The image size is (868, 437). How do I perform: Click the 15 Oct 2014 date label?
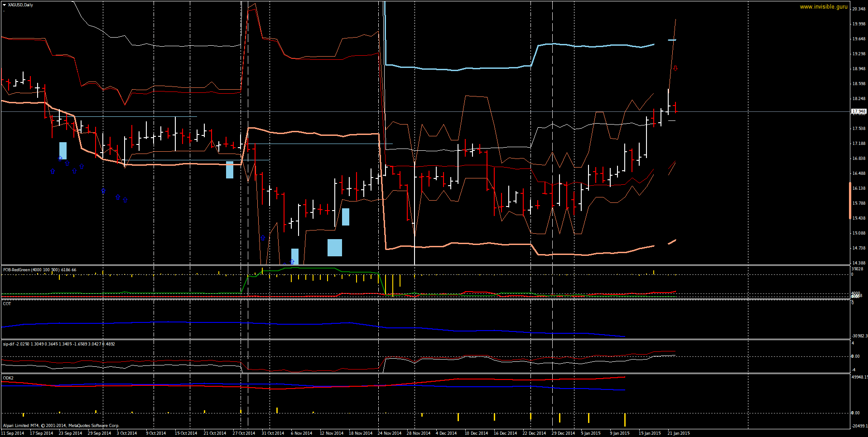pyautogui.click(x=186, y=433)
